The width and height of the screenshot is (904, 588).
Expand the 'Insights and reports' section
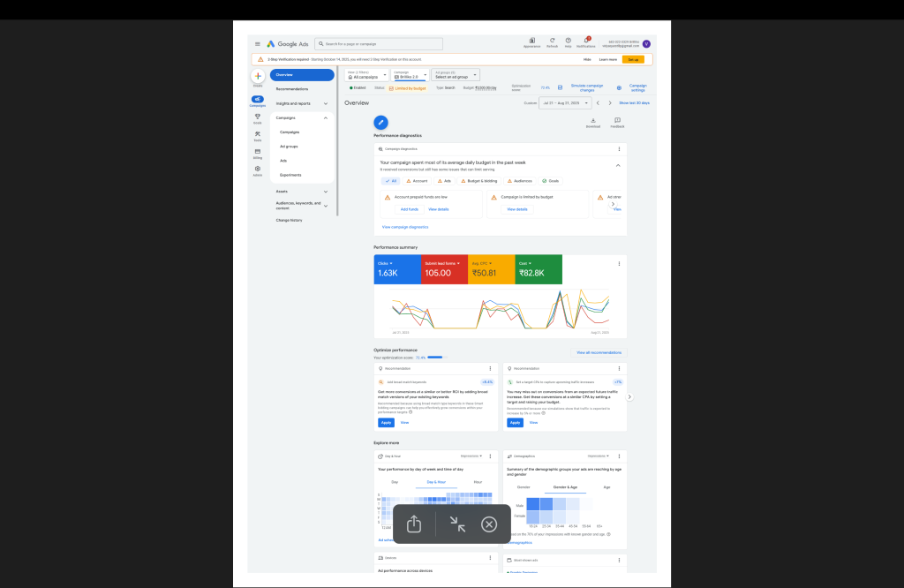(302, 103)
